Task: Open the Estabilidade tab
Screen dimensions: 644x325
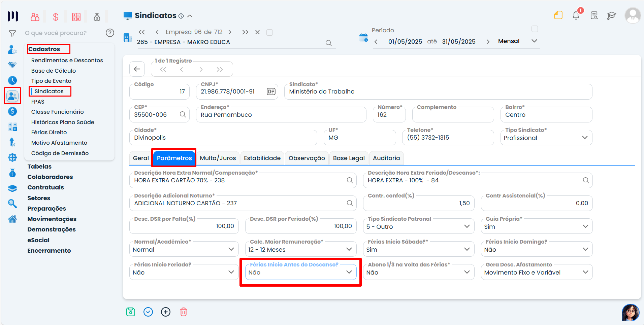Action: pyautogui.click(x=262, y=158)
